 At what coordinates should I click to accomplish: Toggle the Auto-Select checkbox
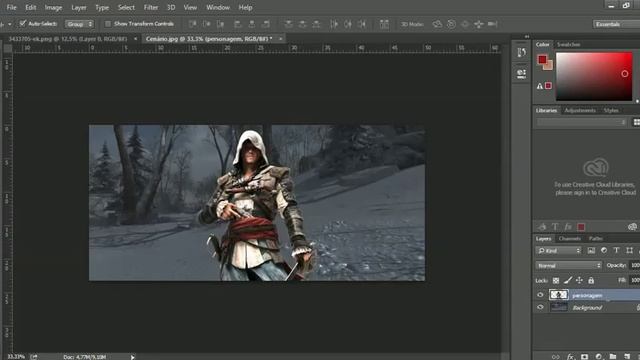[23, 23]
